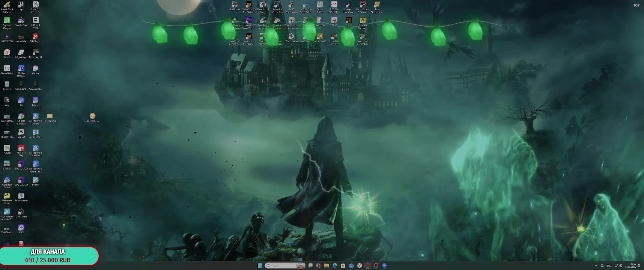Open Counter-Strike 2 desktop shortcut

pos(320,23)
